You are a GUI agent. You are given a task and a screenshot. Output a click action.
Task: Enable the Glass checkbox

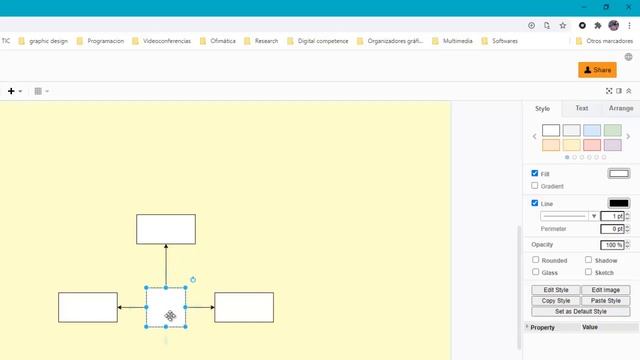point(536,271)
